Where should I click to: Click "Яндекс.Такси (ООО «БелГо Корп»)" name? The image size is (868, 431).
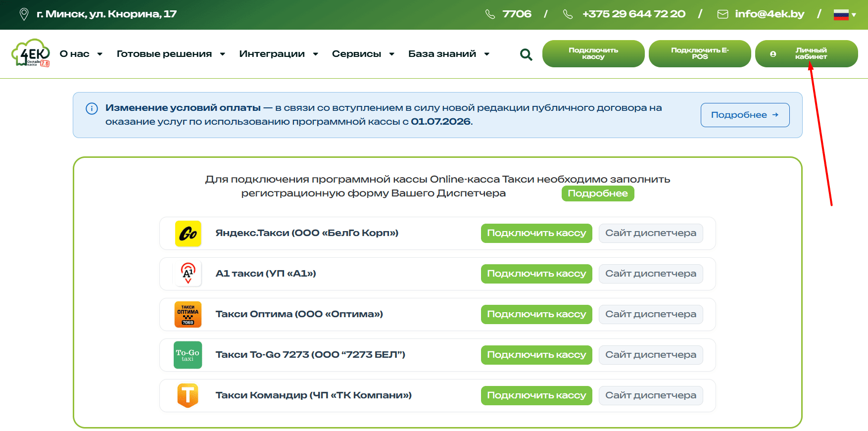(307, 233)
